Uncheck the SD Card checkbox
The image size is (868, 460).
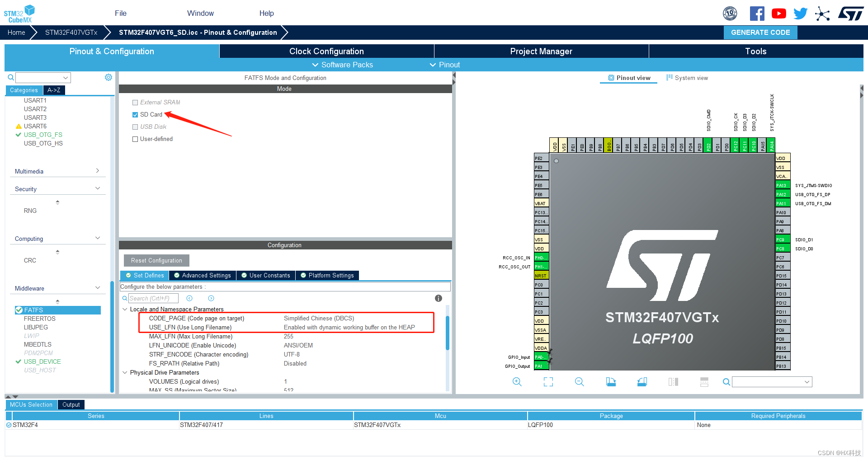pyautogui.click(x=135, y=115)
